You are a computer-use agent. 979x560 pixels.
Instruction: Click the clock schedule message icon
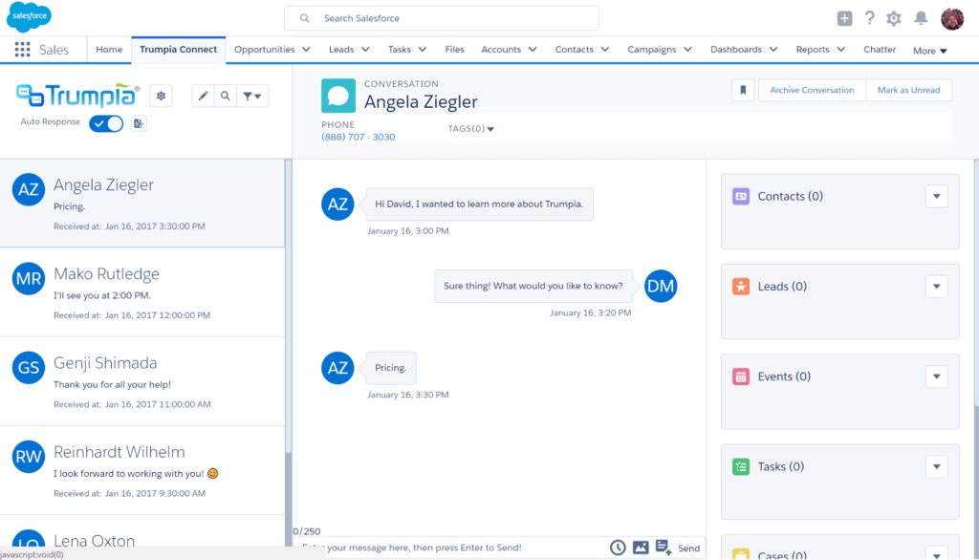click(x=618, y=548)
